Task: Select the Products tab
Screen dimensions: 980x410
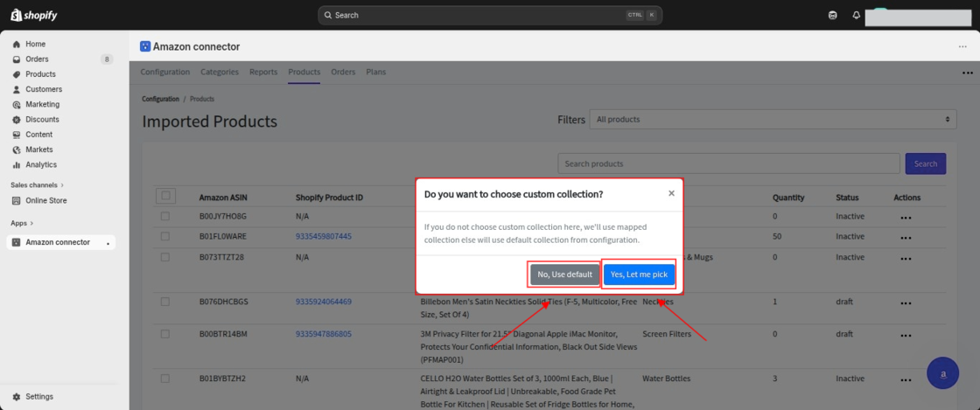Action: [x=304, y=73]
